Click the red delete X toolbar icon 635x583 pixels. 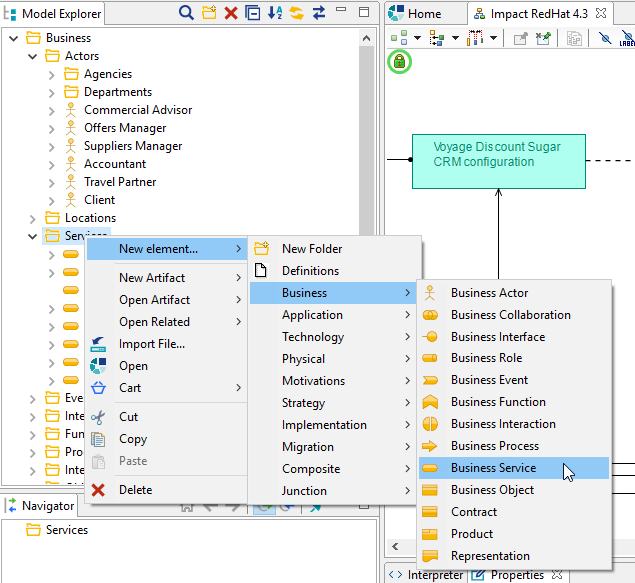231,13
